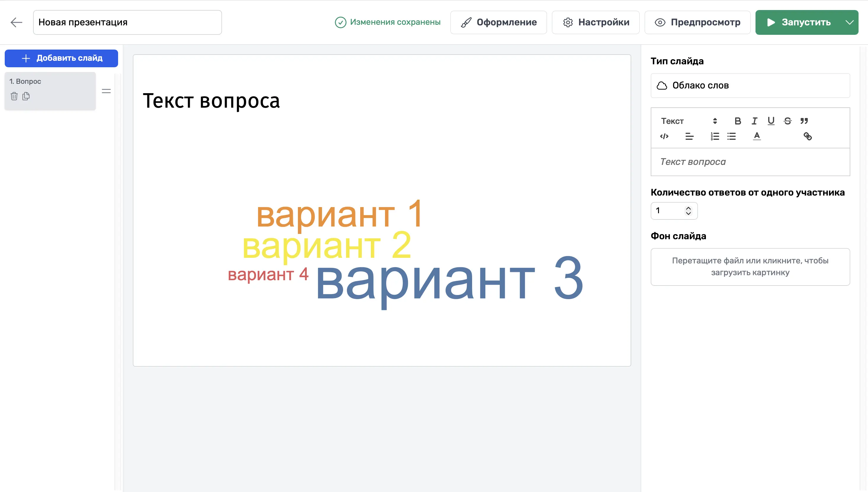Increase answers count with up arrow

coord(688,208)
